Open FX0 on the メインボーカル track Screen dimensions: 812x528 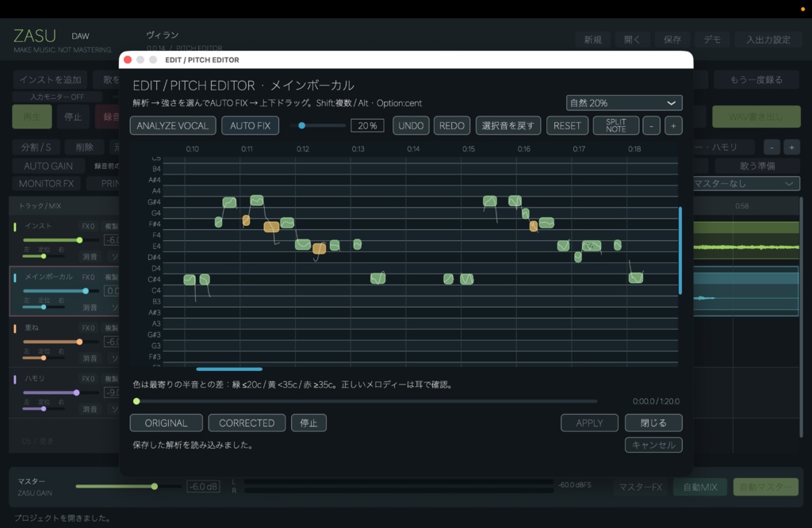click(88, 277)
